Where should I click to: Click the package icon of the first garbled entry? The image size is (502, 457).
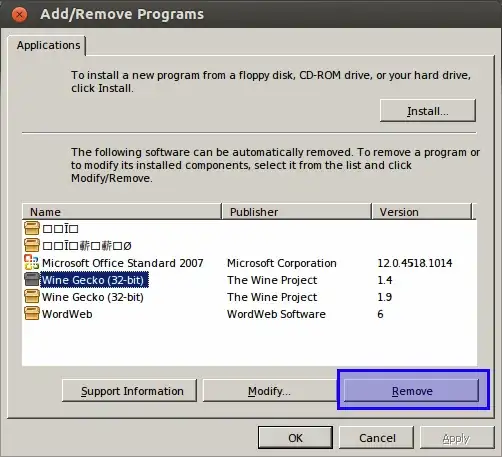pos(32,228)
